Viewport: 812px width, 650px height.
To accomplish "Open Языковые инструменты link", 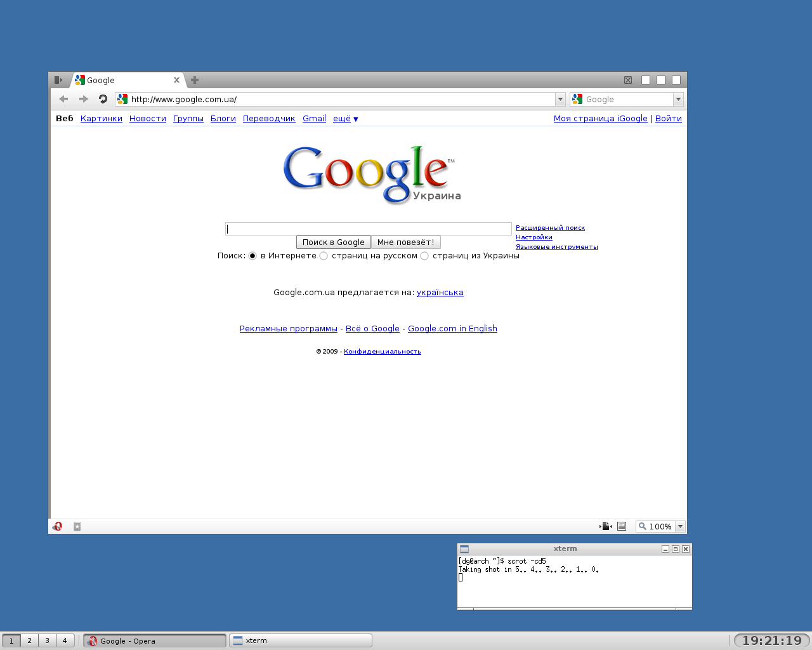I will pos(557,247).
